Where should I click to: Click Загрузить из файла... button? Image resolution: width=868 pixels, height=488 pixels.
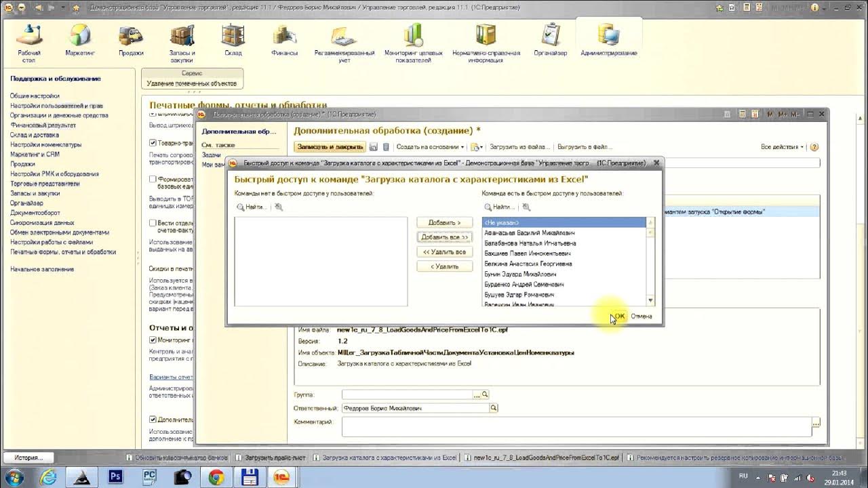pos(519,147)
